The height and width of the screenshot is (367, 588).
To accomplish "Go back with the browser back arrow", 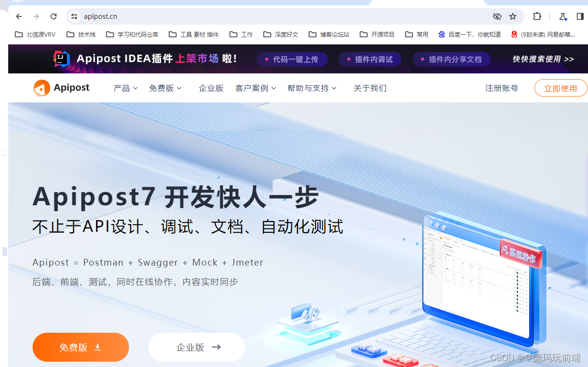I will pyautogui.click(x=19, y=16).
